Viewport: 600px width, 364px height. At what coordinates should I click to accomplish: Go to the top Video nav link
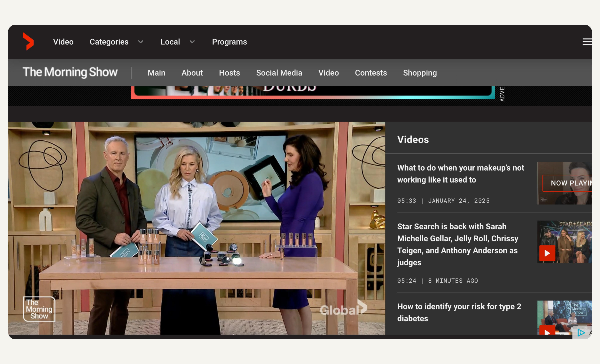tap(63, 42)
